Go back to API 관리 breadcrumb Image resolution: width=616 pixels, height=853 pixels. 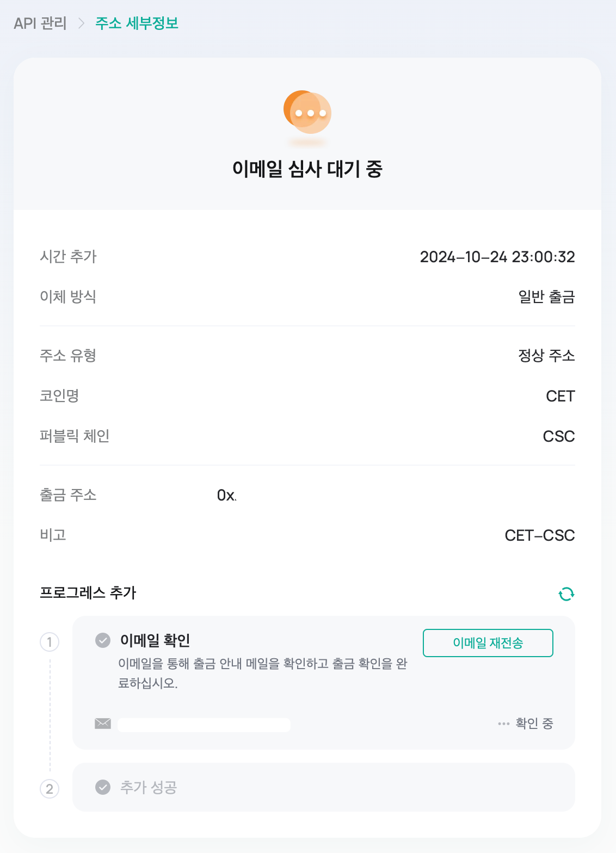[40, 23]
